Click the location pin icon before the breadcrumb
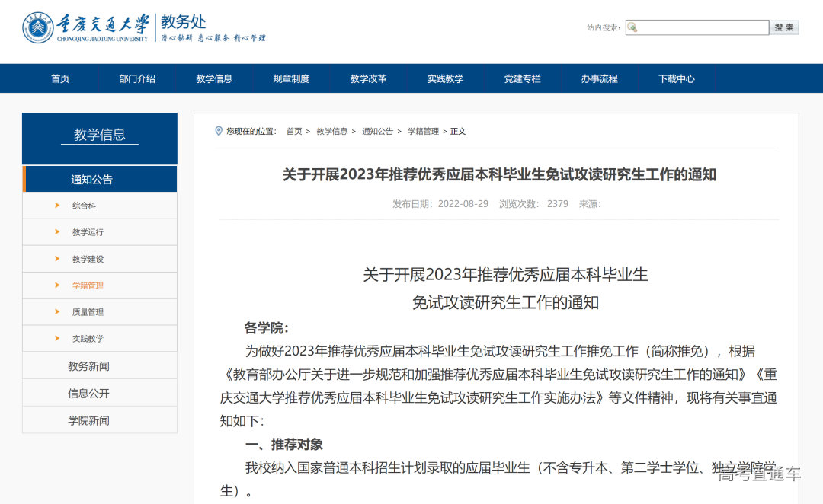This screenshot has height=504, width=823. point(217,130)
